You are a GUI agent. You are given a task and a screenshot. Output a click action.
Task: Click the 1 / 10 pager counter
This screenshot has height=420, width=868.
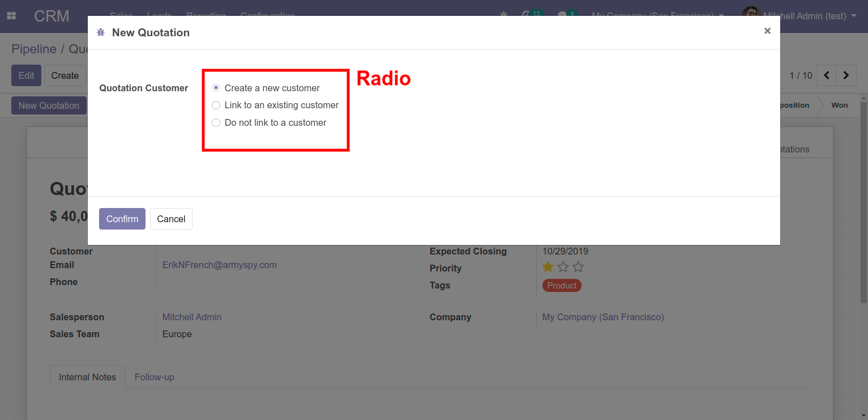tap(801, 75)
